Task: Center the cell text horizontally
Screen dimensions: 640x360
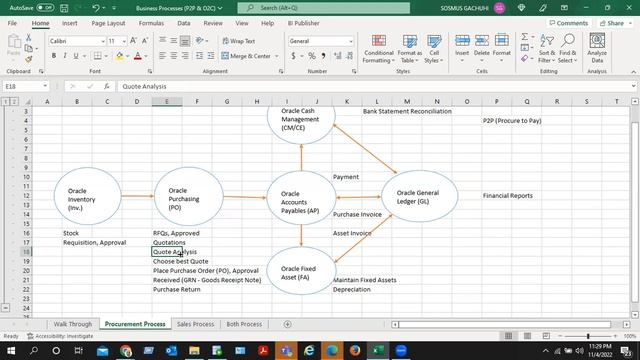Action: [173, 56]
